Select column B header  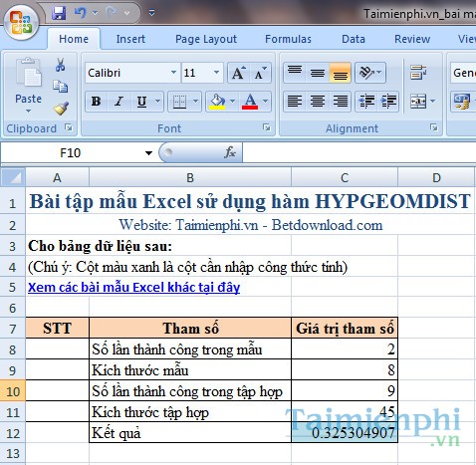[190, 178]
